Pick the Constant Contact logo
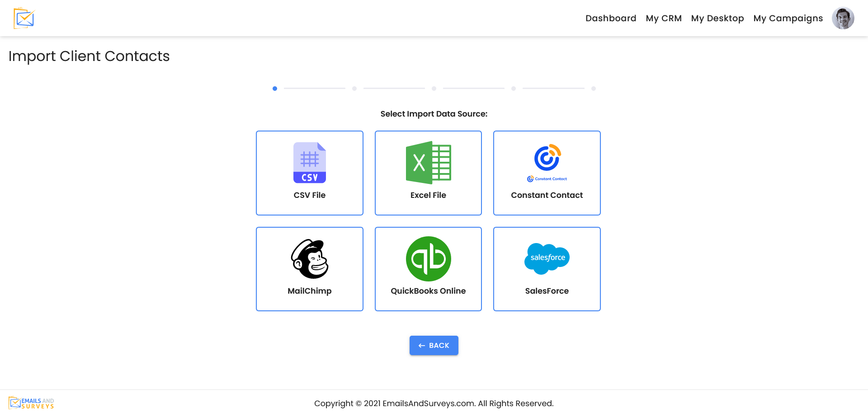Screen dimensions: 868x417 coord(547,163)
